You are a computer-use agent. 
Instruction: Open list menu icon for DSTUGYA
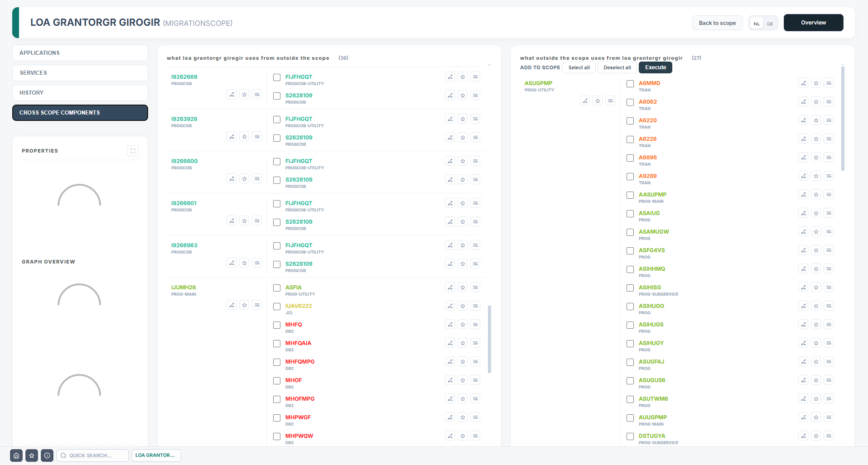pyautogui.click(x=829, y=436)
